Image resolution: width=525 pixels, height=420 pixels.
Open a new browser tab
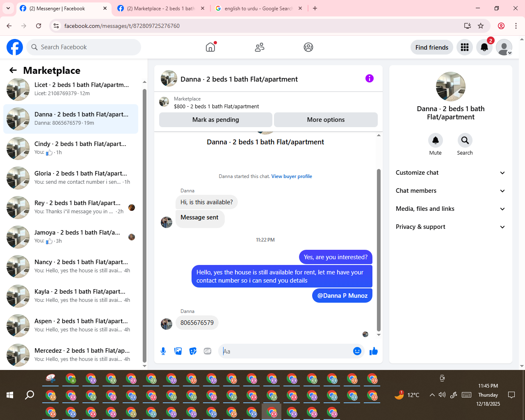(315, 8)
